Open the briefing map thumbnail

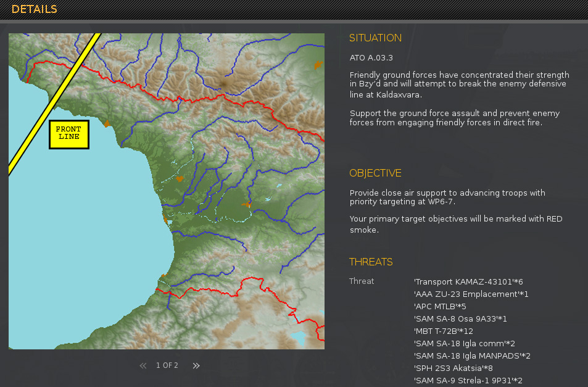tap(167, 191)
